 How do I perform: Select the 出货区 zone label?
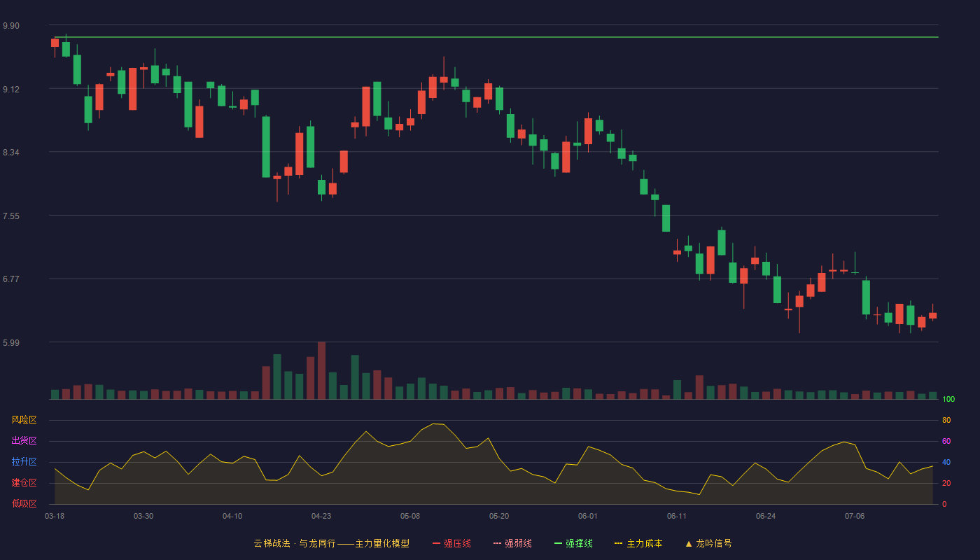click(x=24, y=441)
